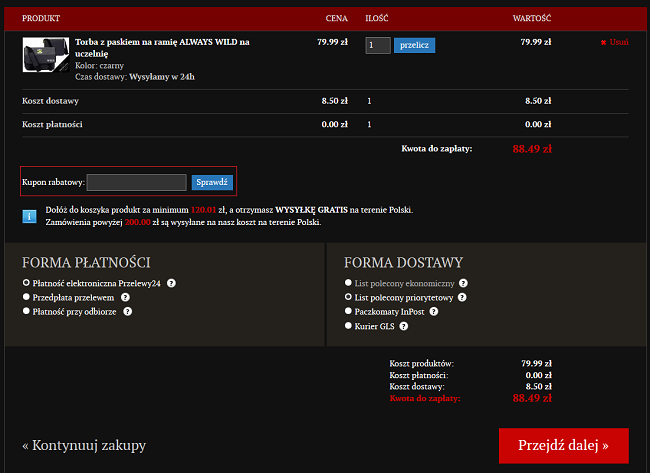Click the Koszt produktów summary label
The height and width of the screenshot is (473, 650).
tap(422, 364)
